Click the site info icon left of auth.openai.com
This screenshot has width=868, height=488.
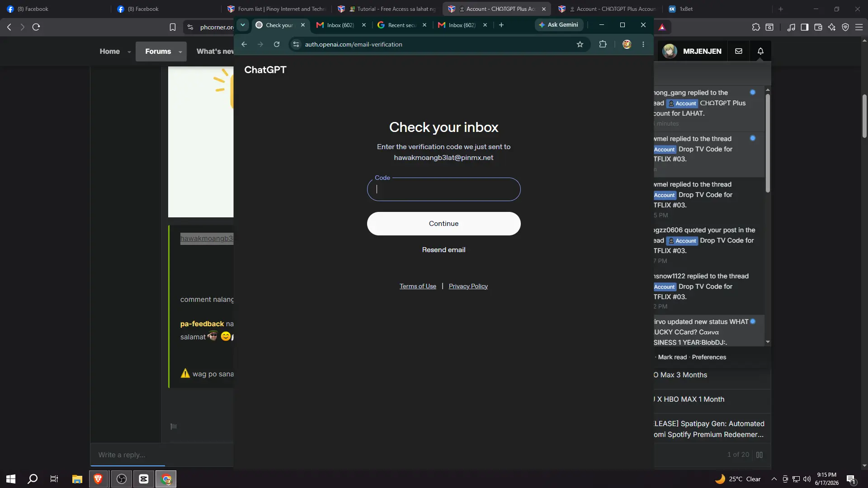(x=296, y=44)
